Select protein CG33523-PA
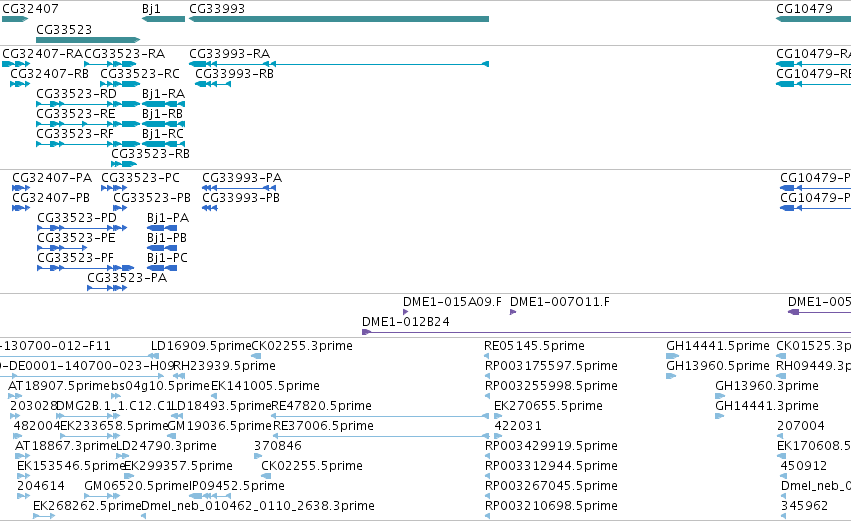This screenshot has height=521, width=851. point(107,289)
